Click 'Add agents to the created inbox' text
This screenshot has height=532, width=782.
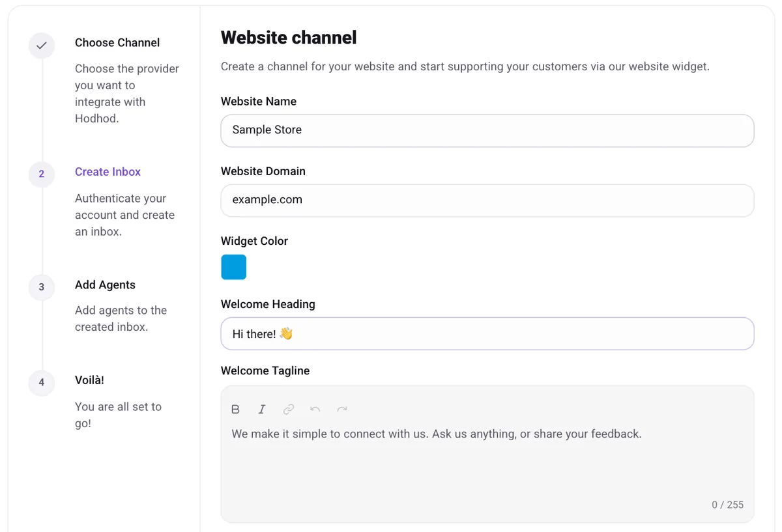[x=121, y=318]
